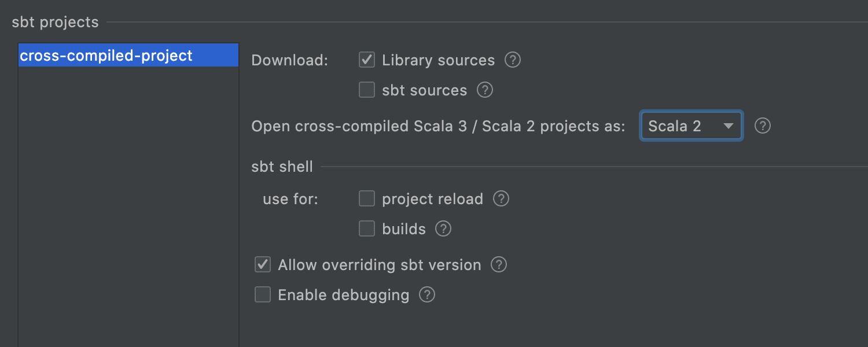The image size is (868, 347).
Task: Click help icon next to Enable debugging
Action: pos(427,295)
